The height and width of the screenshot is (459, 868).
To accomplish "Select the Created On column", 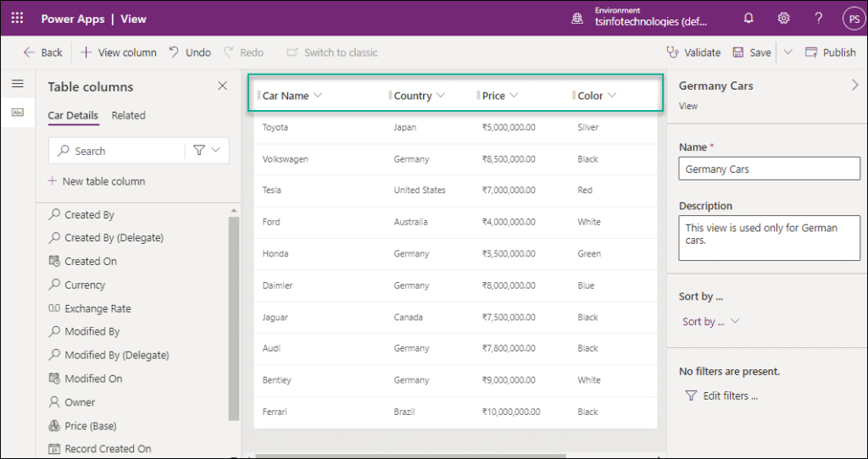I will [x=83, y=262].
